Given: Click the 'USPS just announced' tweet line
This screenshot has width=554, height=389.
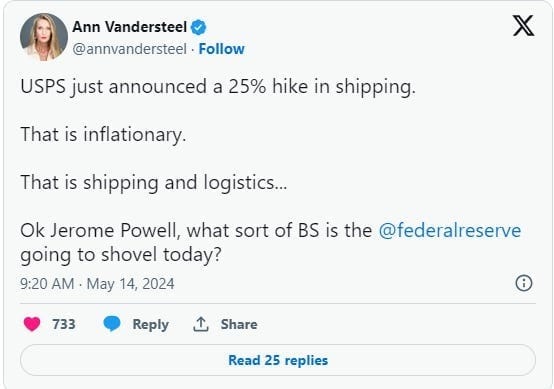Looking at the screenshot, I should coord(218,87).
